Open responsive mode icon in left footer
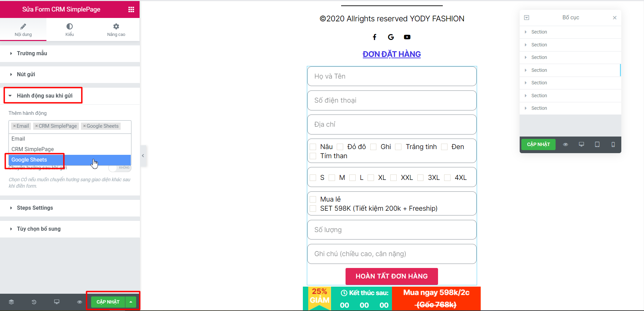 (x=57, y=302)
